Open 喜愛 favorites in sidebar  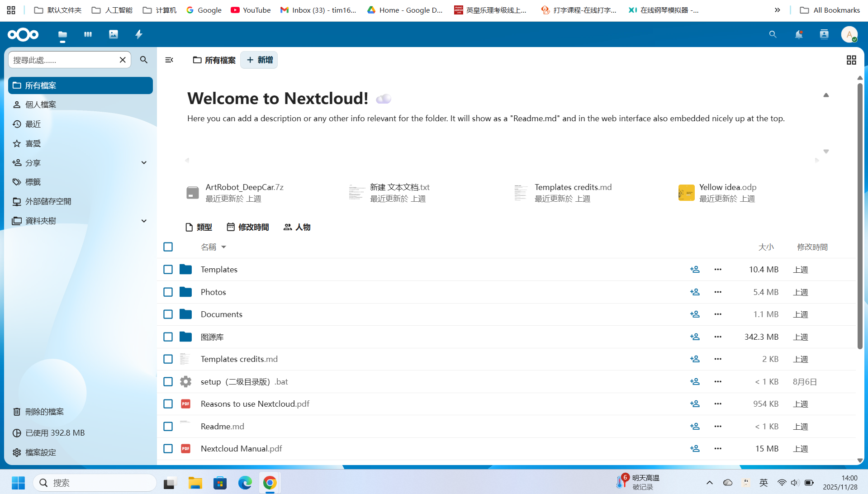[x=81, y=143]
